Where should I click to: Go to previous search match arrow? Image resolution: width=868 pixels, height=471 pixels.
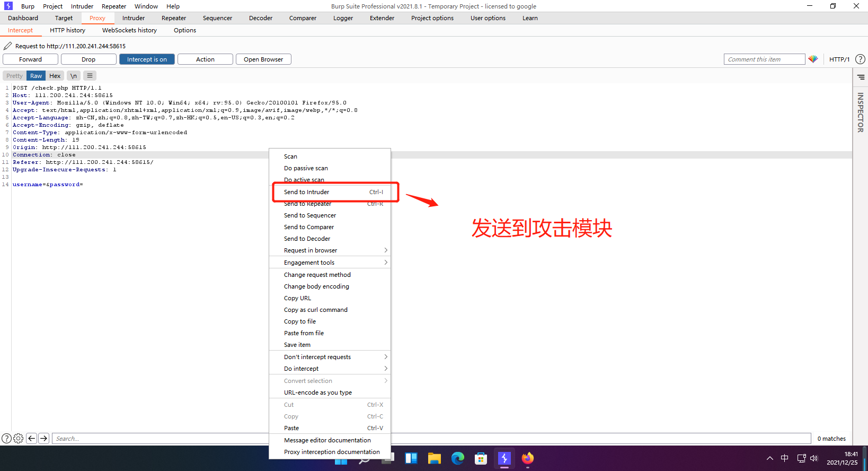(x=31, y=439)
